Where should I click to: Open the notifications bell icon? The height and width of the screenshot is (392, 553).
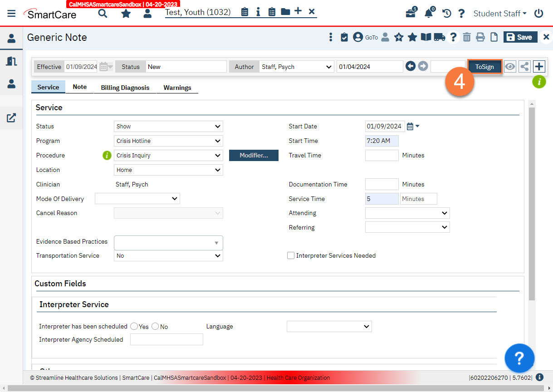(x=429, y=13)
